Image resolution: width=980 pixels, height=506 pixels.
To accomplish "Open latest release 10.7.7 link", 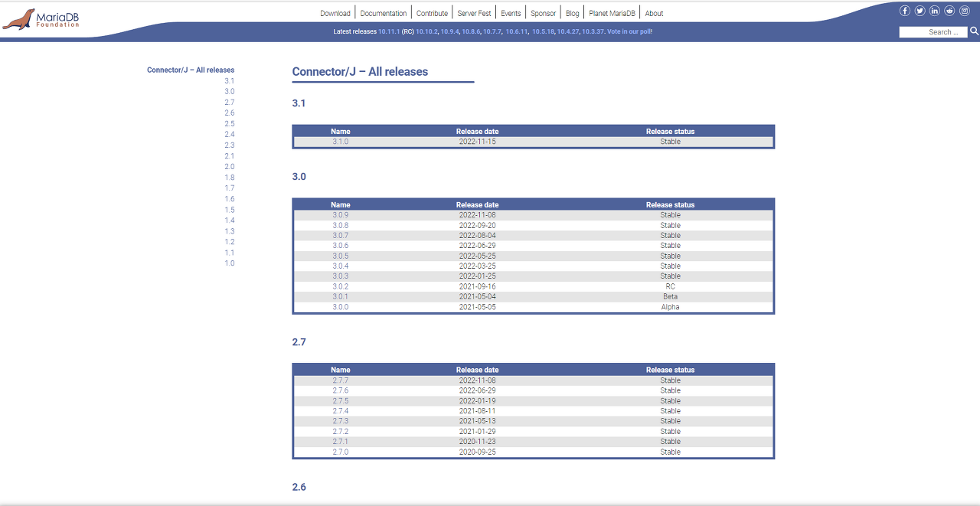I will [x=492, y=31].
